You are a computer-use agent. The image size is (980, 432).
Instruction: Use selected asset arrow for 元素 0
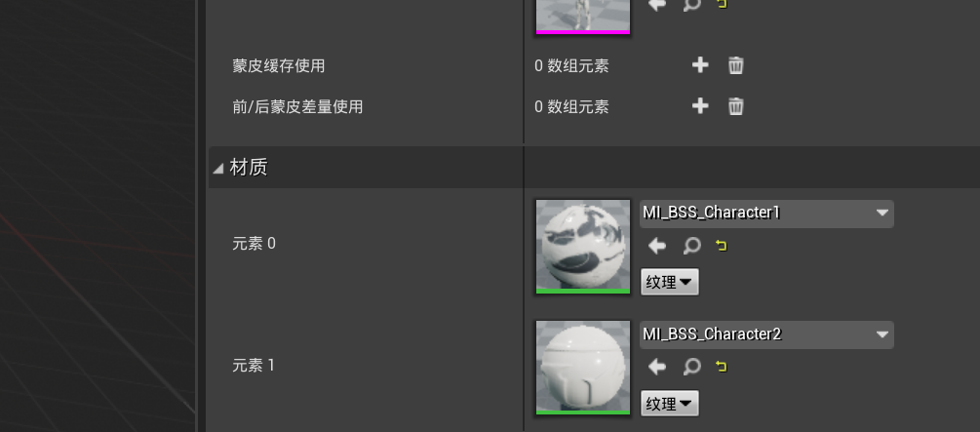point(657,246)
